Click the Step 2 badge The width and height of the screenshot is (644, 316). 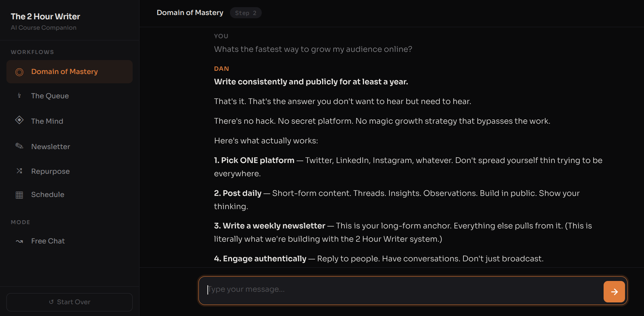246,13
